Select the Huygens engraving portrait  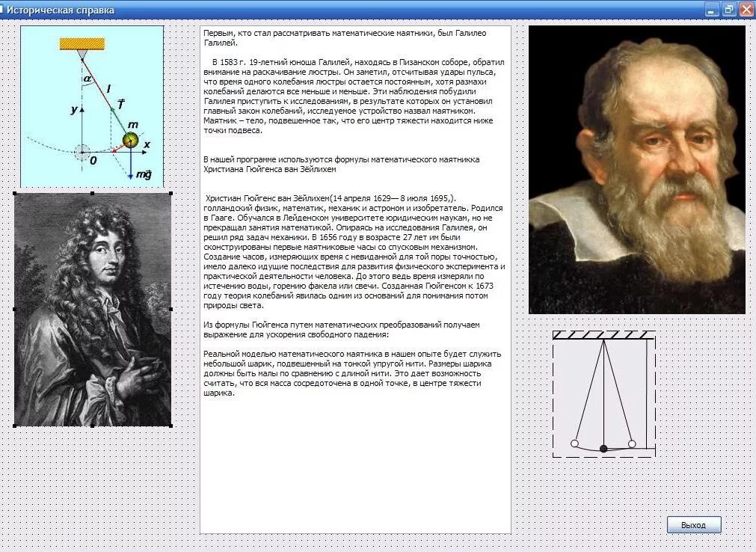[x=93, y=310]
